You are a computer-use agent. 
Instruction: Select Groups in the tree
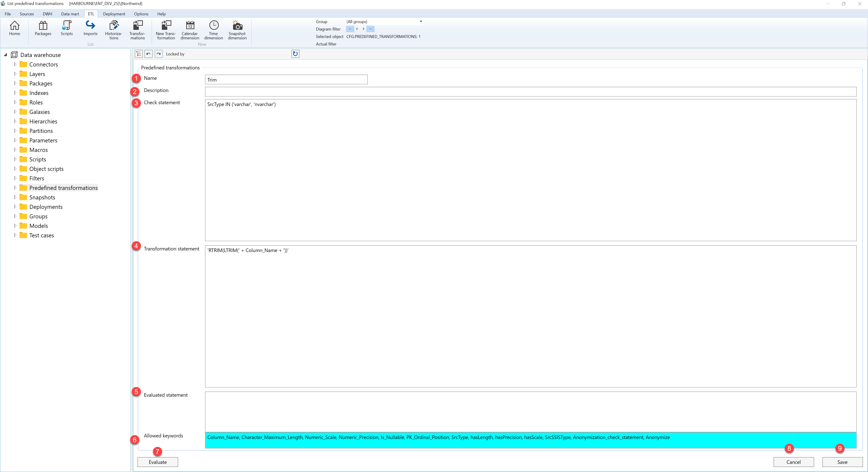[38, 216]
